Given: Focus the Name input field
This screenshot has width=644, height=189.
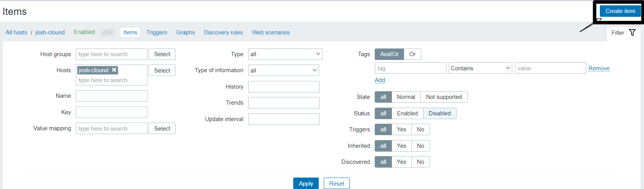Looking at the screenshot, I should click(111, 96).
